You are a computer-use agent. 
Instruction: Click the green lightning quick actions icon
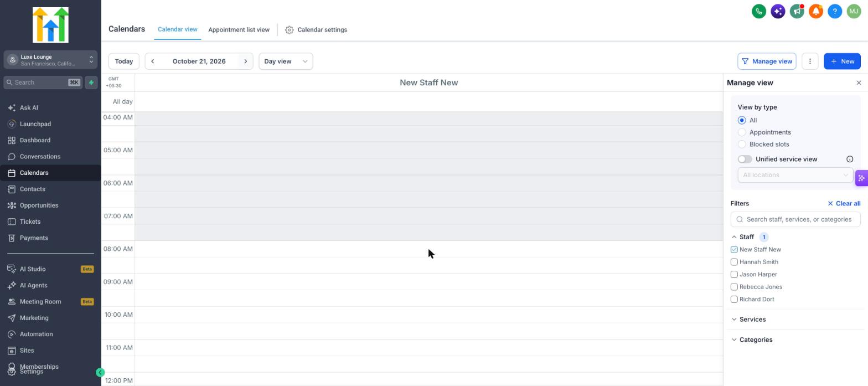(x=91, y=83)
